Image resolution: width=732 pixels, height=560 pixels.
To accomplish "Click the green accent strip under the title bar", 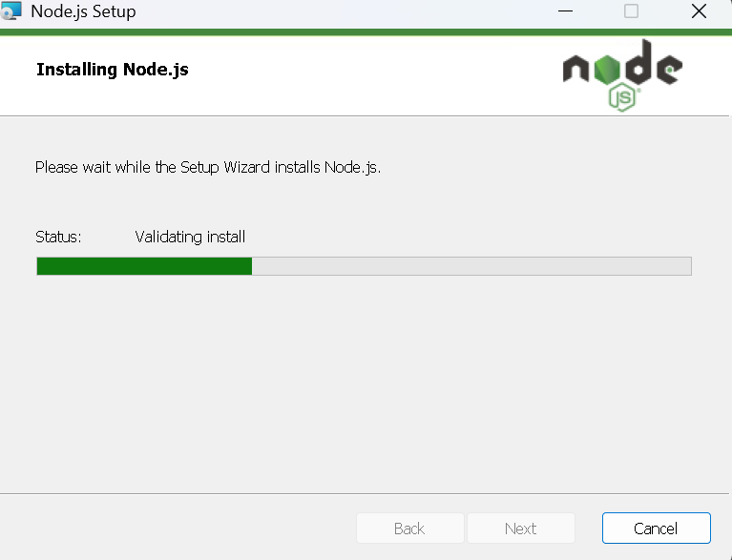I will pos(366,32).
